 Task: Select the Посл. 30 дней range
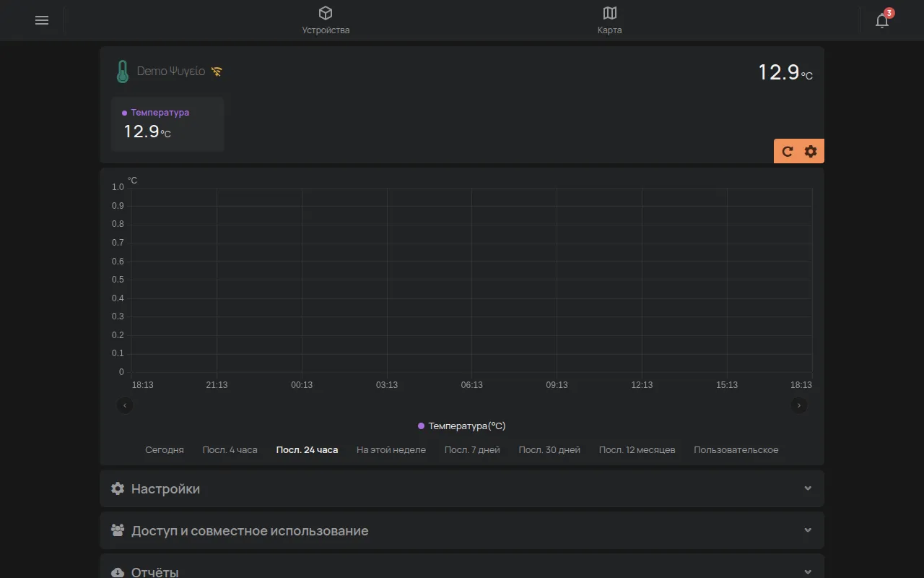[x=549, y=449]
